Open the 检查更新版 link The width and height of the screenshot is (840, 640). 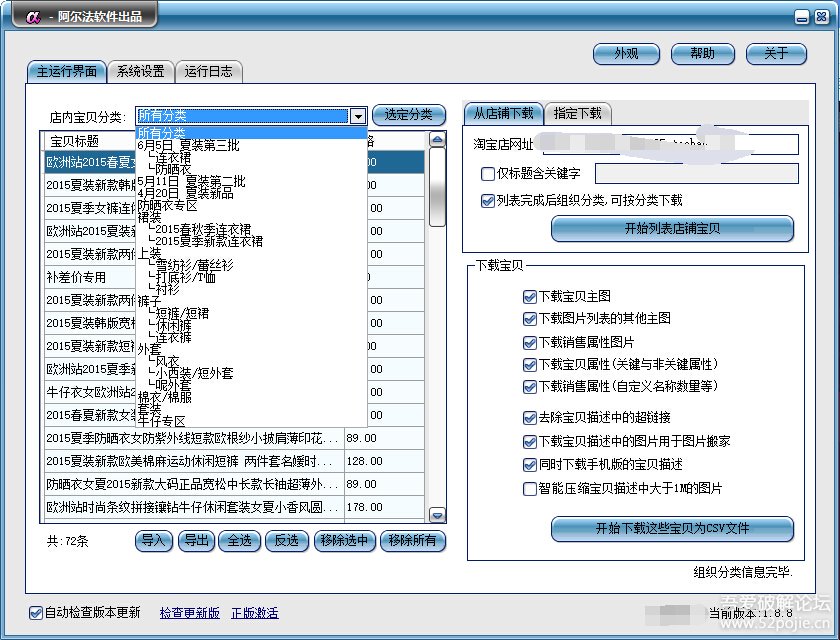(189, 613)
